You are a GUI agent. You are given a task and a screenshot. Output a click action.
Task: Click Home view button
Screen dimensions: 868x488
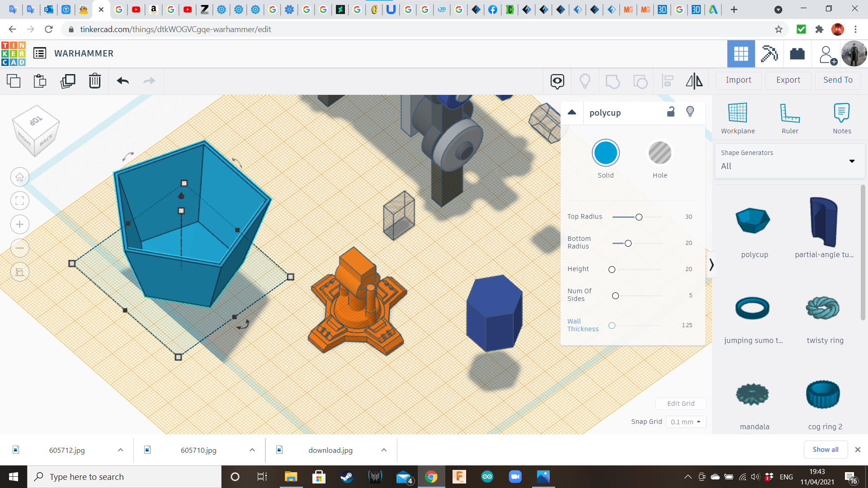pos(20,177)
